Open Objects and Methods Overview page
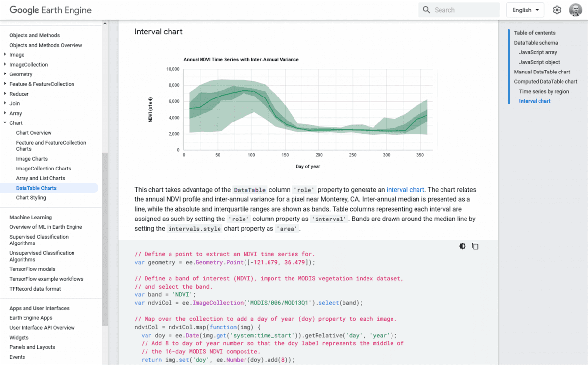The height and width of the screenshot is (365, 588). 46,45
